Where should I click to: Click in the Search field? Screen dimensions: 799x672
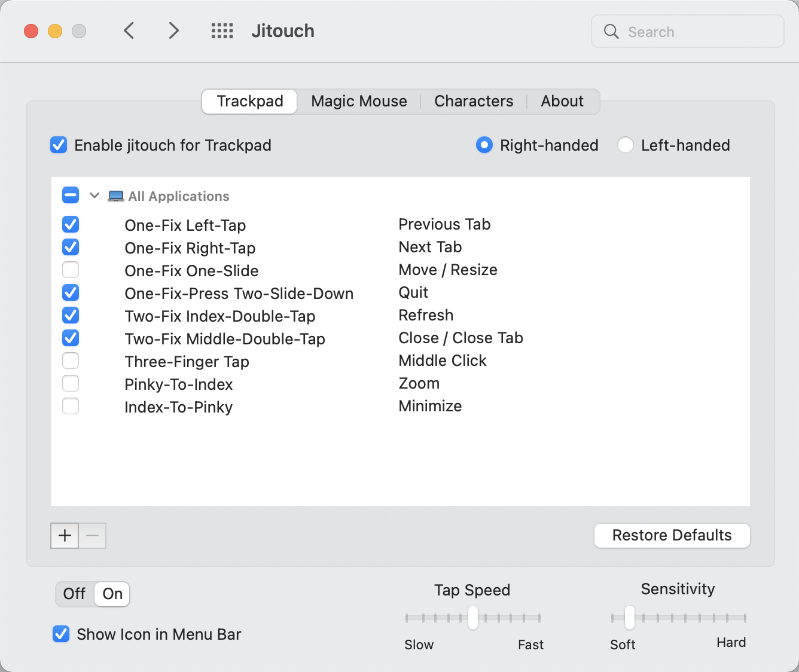click(688, 31)
